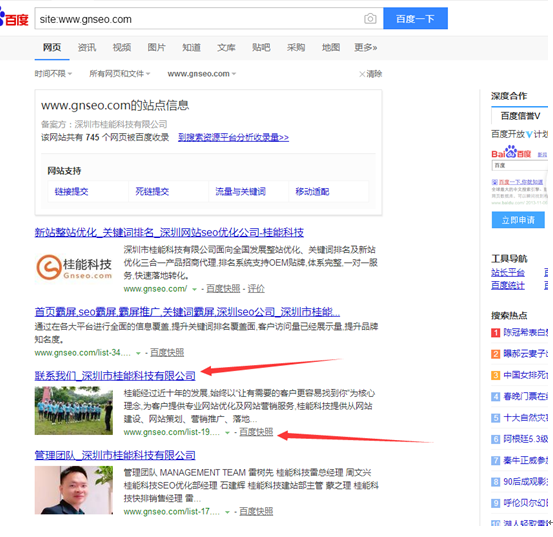Expand the 更多» tab menu
The image size is (553, 537).
[x=366, y=47]
